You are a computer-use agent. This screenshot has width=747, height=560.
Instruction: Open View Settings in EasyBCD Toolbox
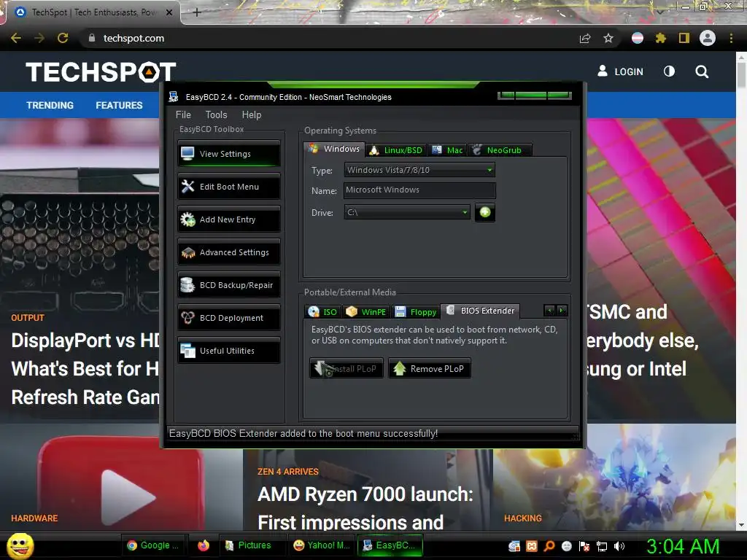(x=229, y=154)
